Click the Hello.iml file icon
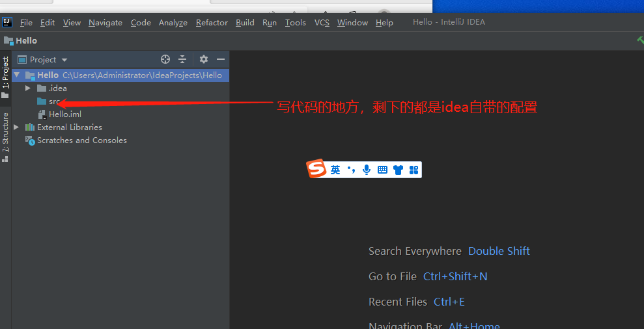Image resolution: width=644 pixels, height=329 pixels. (x=42, y=114)
